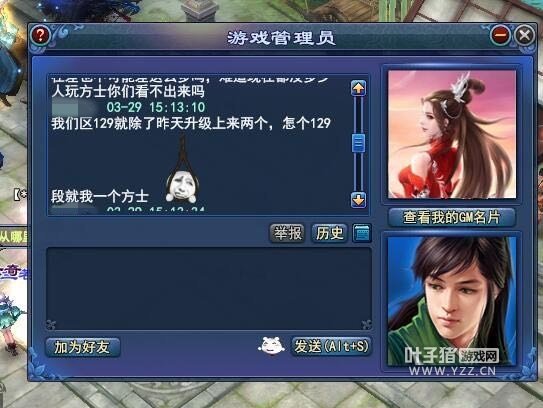Image resolution: width=543 pixels, height=408 pixels.
Task: Select the female GM portrait image
Action: pyautogui.click(x=452, y=134)
